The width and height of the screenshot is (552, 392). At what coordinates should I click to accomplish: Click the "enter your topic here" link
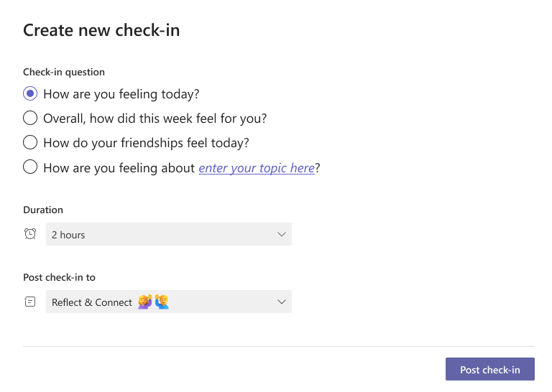tap(257, 168)
